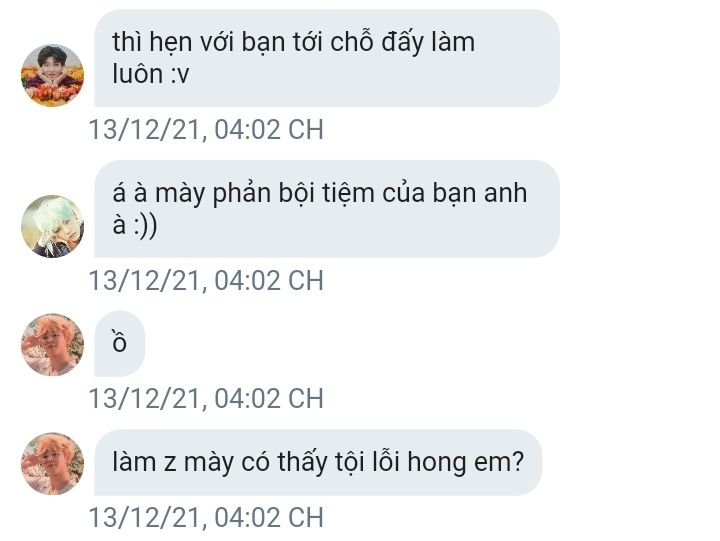This screenshot has width=720, height=541.
Task: Tap the bubble "làm z mày có thấy tội lỗi hong em?"
Action: coord(318,462)
